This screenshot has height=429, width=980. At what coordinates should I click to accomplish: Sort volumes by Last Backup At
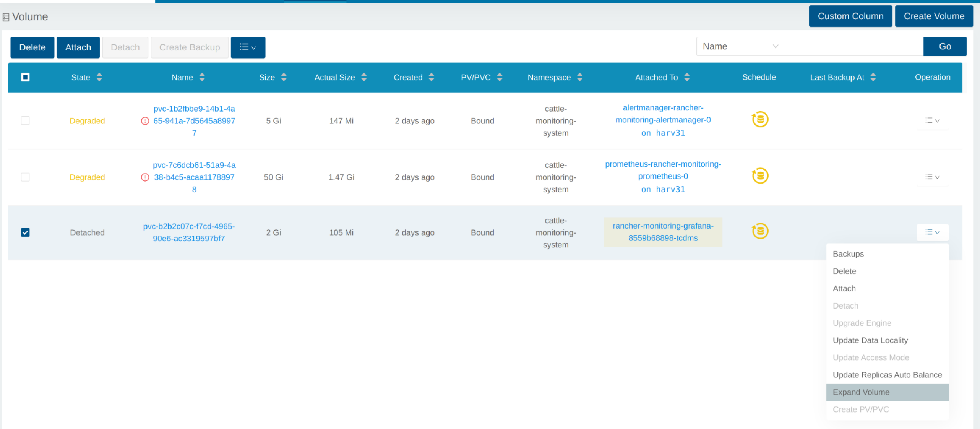coord(873,77)
